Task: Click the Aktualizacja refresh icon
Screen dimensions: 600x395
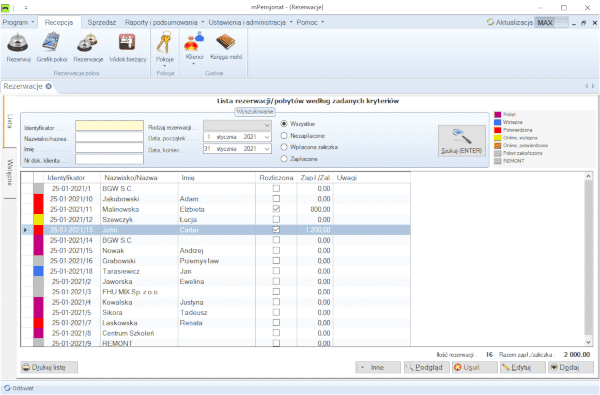Action: pyautogui.click(x=490, y=22)
